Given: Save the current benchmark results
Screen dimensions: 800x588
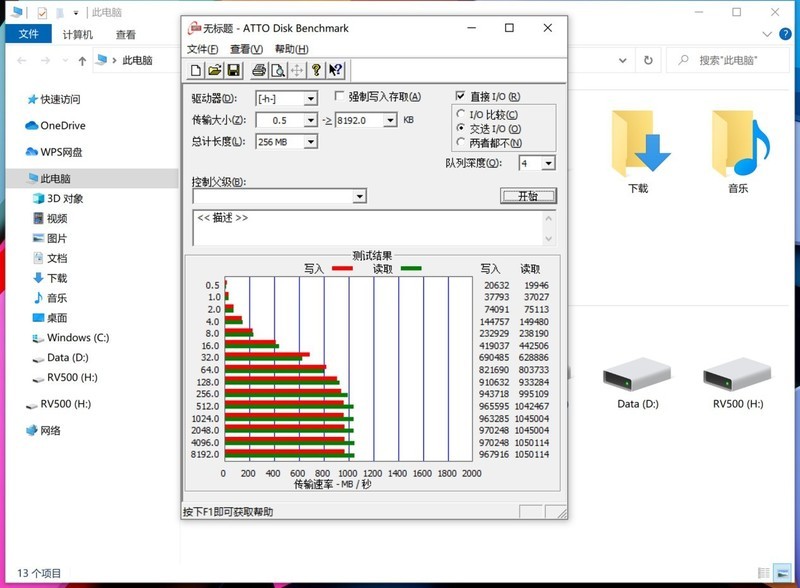Looking at the screenshot, I should [233, 70].
